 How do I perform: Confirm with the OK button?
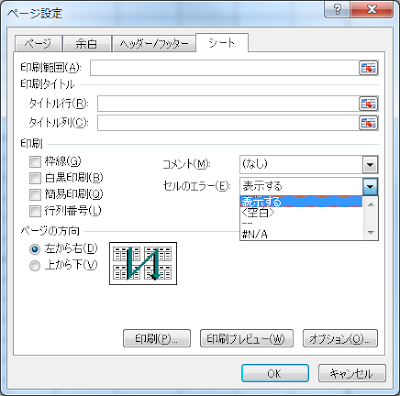275,373
